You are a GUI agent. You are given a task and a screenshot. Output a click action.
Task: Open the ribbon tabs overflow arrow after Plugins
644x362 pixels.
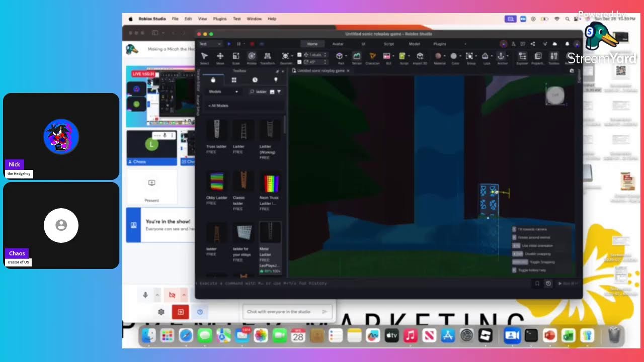(x=465, y=44)
